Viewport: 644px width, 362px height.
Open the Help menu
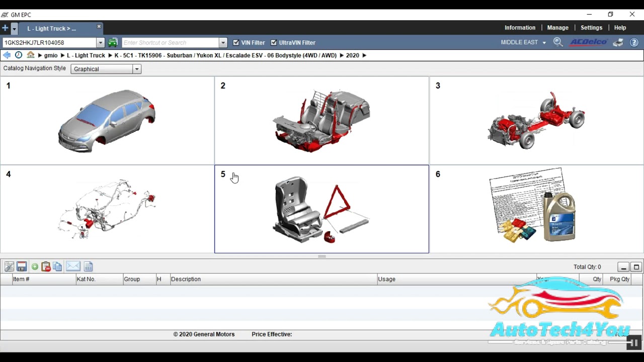click(620, 28)
